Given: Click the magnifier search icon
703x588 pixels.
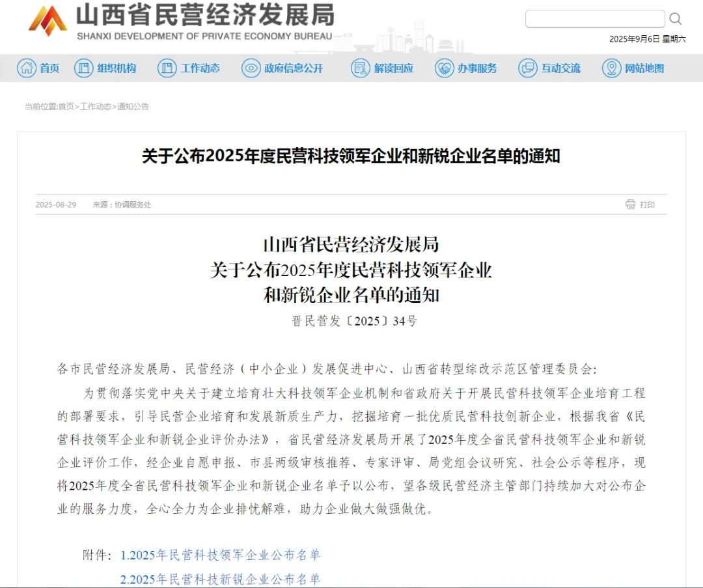Looking at the screenshot, I should point(676,19).
